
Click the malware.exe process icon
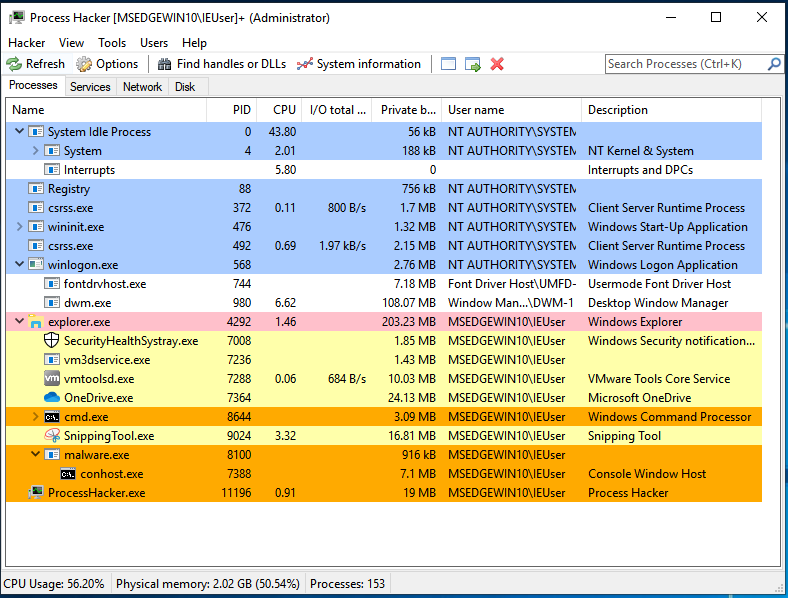tap(52, 455)
